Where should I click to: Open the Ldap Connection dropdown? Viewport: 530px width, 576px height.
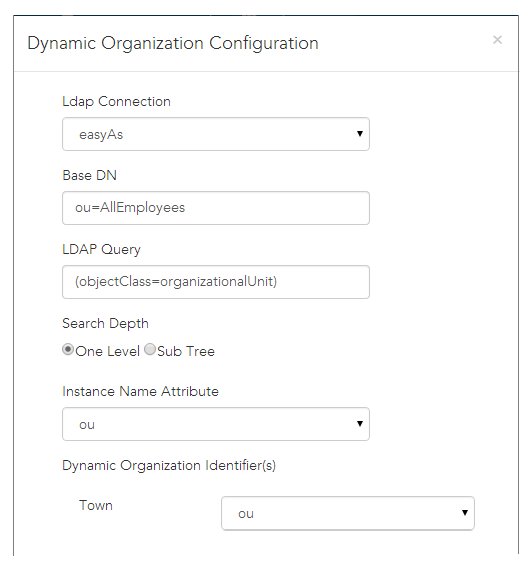[x=216, y=134]
